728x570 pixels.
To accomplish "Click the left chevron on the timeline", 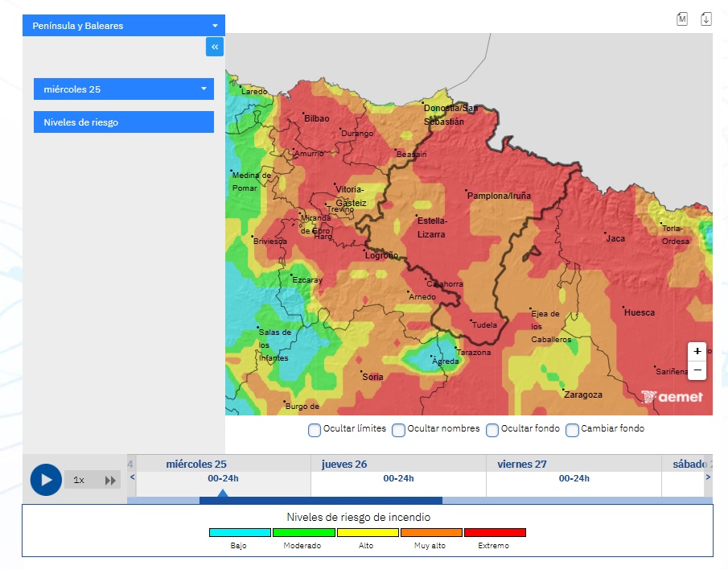I will (x=131, y=477).
